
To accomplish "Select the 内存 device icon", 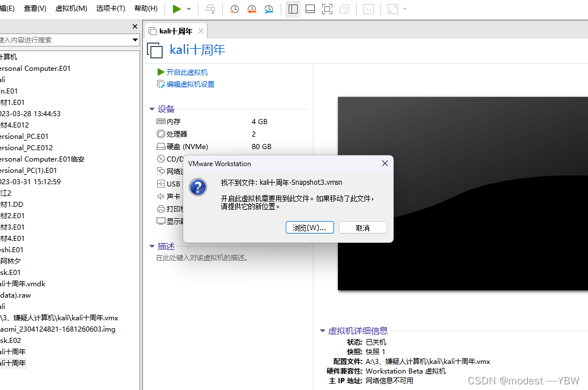I will coord(161,121).
